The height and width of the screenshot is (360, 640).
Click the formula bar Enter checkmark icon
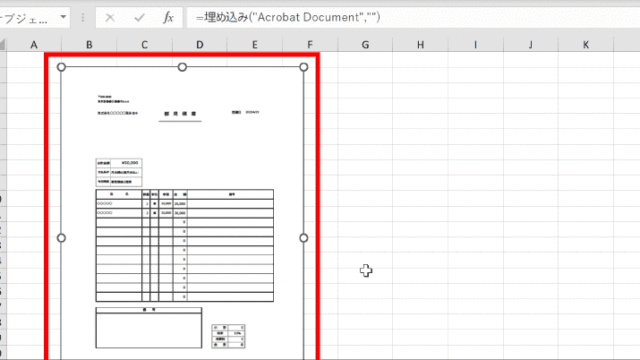click(x=139, y=18)
